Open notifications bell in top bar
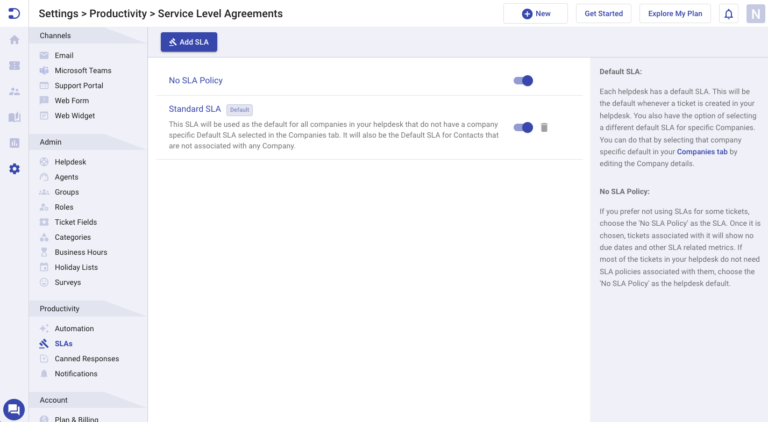Image resolution: width=768 pixels, height=422 pixels. coord(728,14)
